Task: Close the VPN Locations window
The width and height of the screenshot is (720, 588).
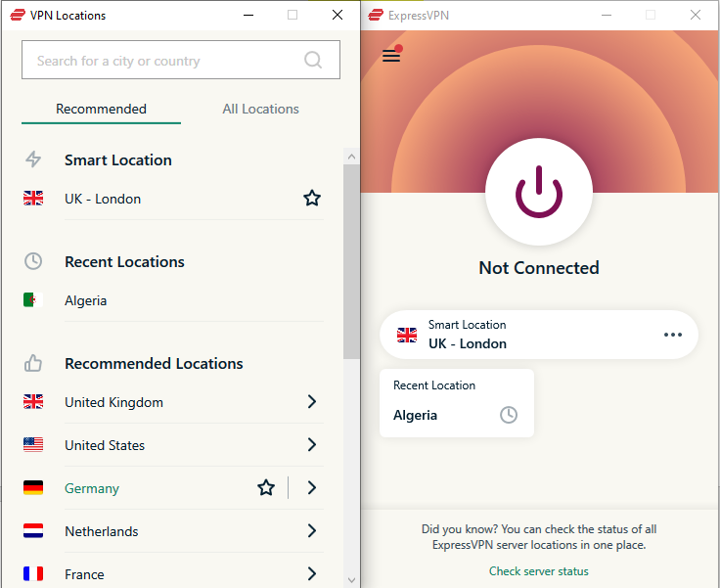Action: tap(337, 15)
